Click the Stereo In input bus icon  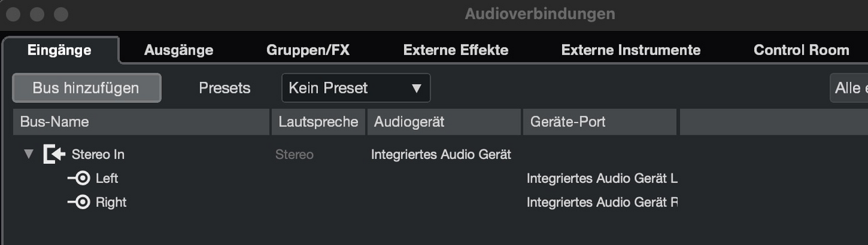54,154
